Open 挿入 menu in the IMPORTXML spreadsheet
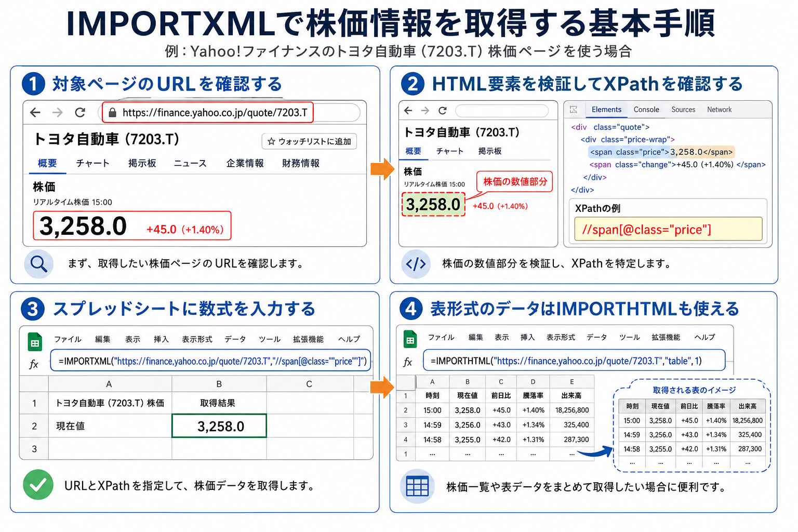 [x=162, y=339]
